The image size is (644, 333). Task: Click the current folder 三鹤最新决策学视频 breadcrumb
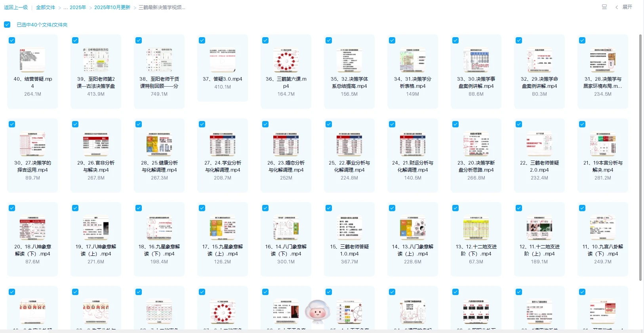coord(162,8)
